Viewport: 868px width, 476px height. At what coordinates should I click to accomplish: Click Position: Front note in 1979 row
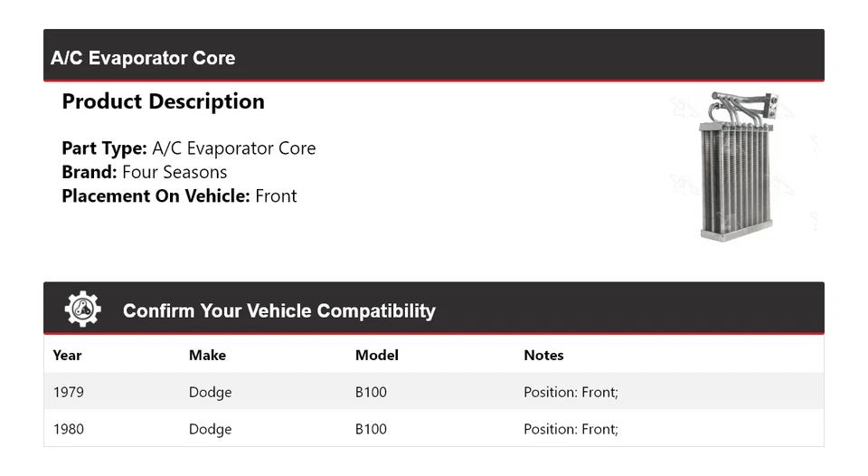(571, 392)
